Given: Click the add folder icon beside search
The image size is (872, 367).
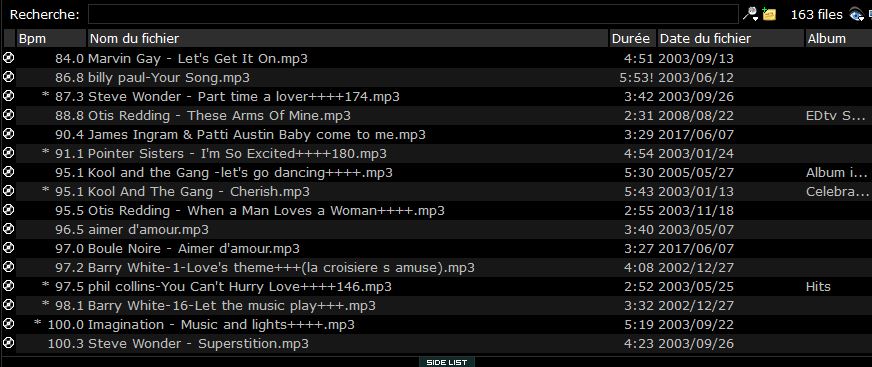Looking at the screenshot, I should tap(769, 14).
